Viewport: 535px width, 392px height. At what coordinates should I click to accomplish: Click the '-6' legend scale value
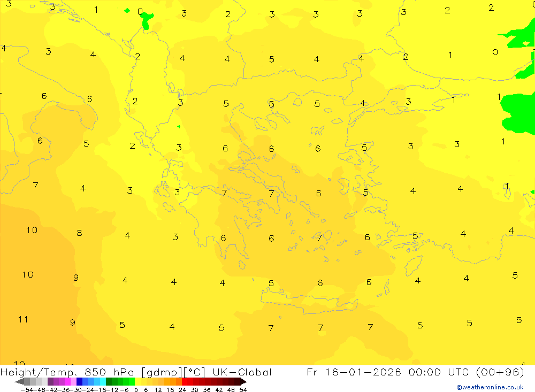[x=124, y=390]
